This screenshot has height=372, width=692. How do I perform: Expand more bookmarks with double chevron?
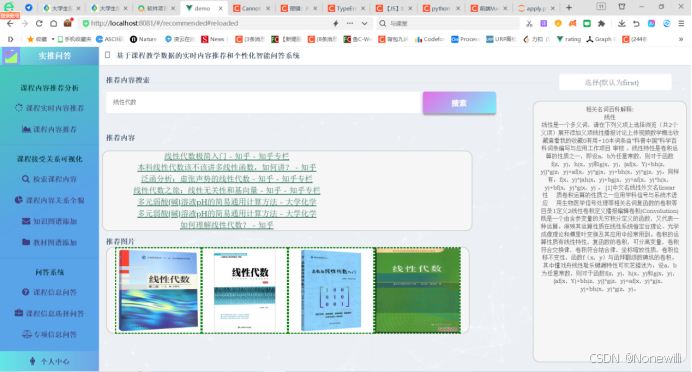pyautogui.click(x=681, y=39)
